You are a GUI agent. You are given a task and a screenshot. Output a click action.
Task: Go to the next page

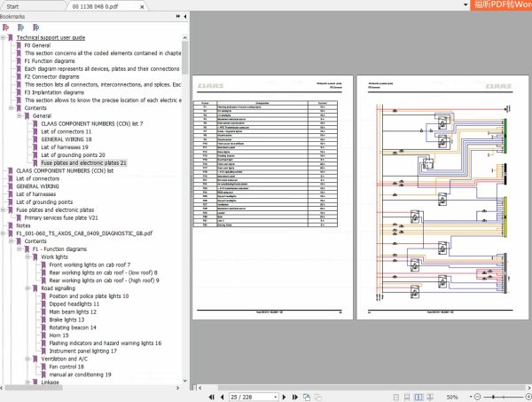tap(286, 397)
